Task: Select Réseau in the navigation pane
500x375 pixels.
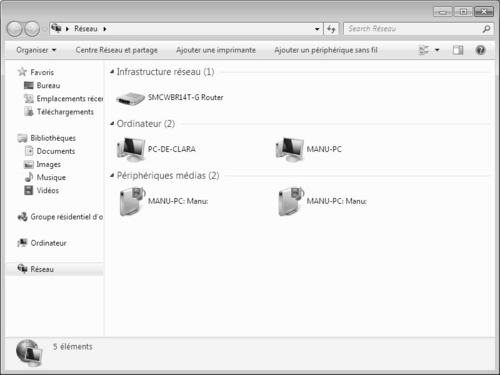Action: pos(42,269)
